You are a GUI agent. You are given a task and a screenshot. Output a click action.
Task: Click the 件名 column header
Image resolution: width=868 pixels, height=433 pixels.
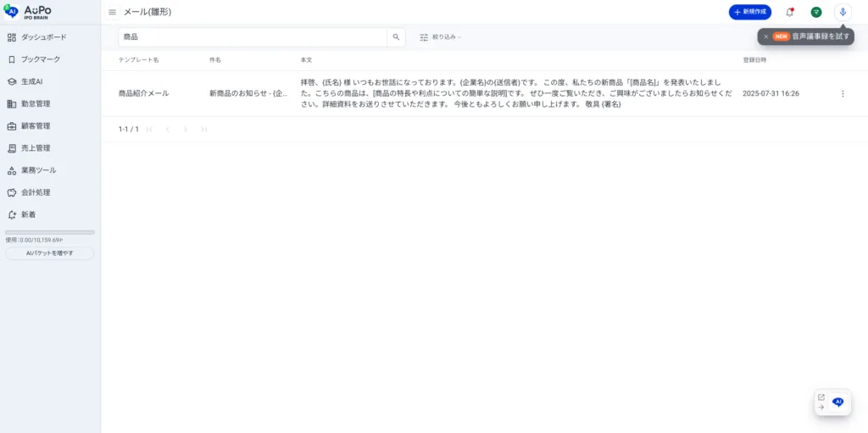coord(214,60)
